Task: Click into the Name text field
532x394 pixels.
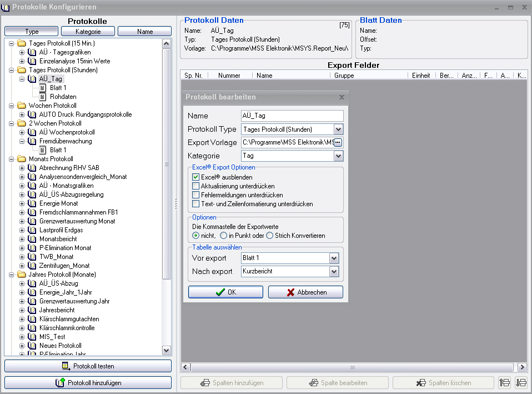Action: coord(292,116)
